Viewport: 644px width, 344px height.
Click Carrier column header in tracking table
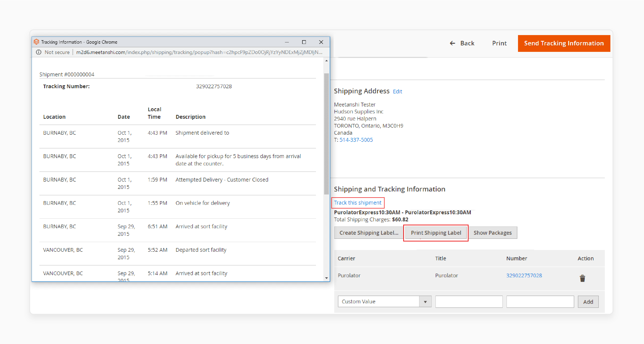coord(346,258)
